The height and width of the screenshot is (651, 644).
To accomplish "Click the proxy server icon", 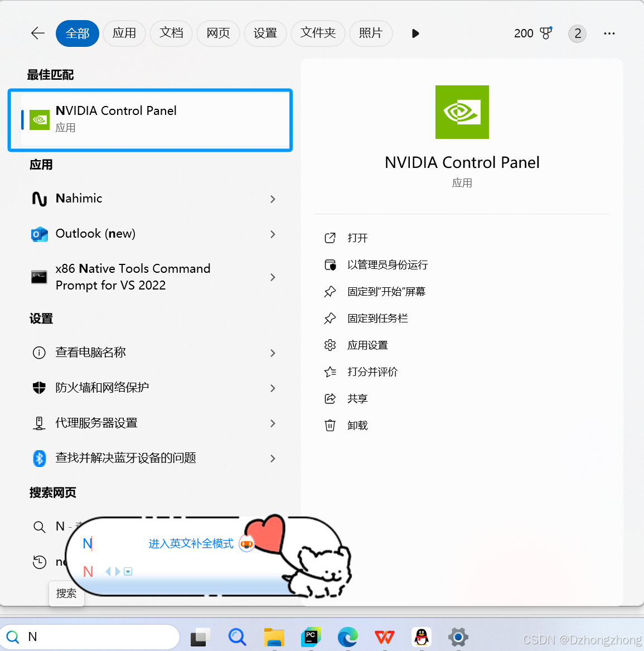I will [39, 423].
